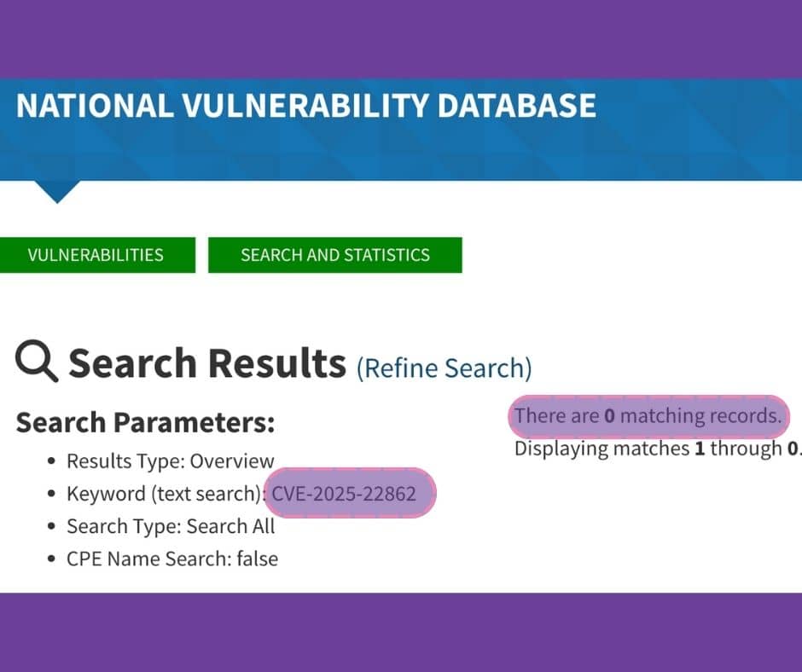
Task: Click the NATIONAL VULNERABILITY DATABASE banner logo
Action: click(305, 106)
